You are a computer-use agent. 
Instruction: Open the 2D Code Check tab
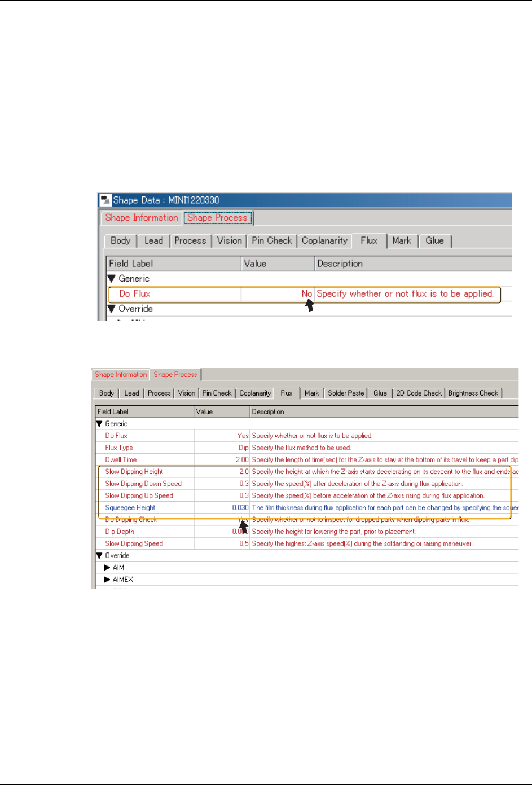[419, 393]
